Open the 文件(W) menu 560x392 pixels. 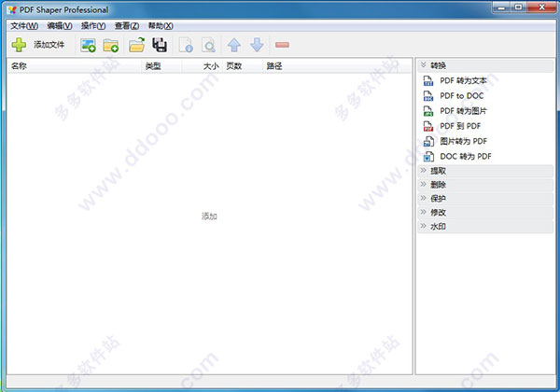point(24,26)
